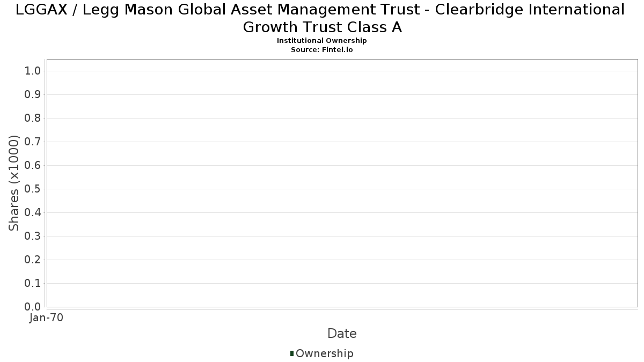This screenshot has width=644, height=362.
Task: Click the 0.9 y-axis tick label
Action: [x=33, y=95]
